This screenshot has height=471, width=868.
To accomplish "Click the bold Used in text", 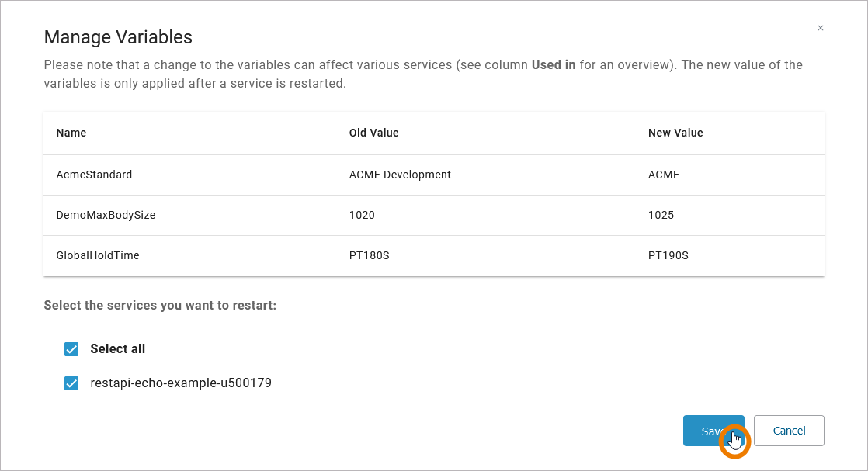I will pyautogui.click(x=554, y=65).
